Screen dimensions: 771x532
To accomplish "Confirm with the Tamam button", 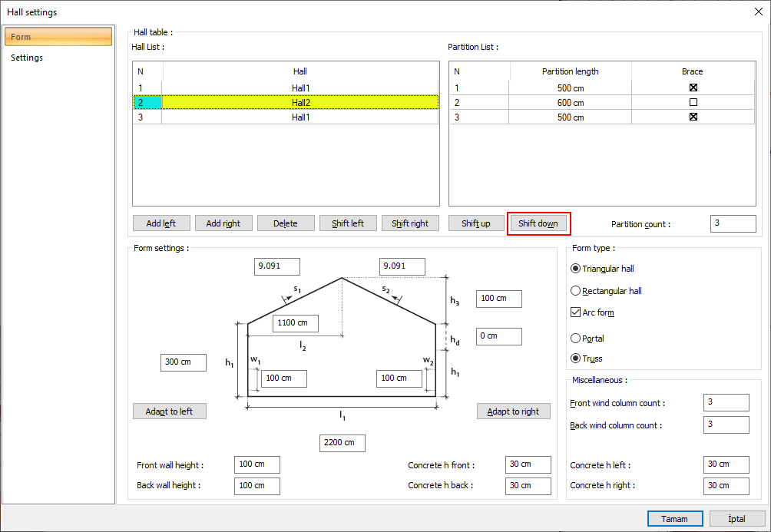I will pyautogui.click(x=675, y=519).
